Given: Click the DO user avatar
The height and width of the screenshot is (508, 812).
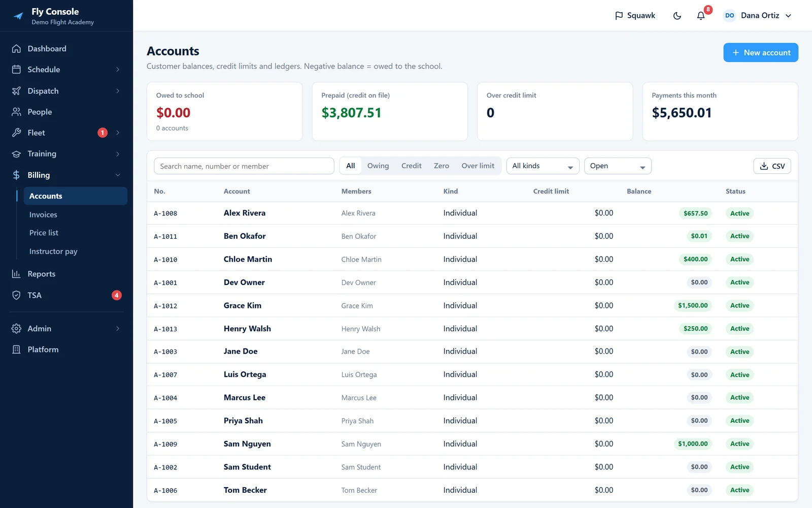Looking at the screenshot, I should coord(730,16).
